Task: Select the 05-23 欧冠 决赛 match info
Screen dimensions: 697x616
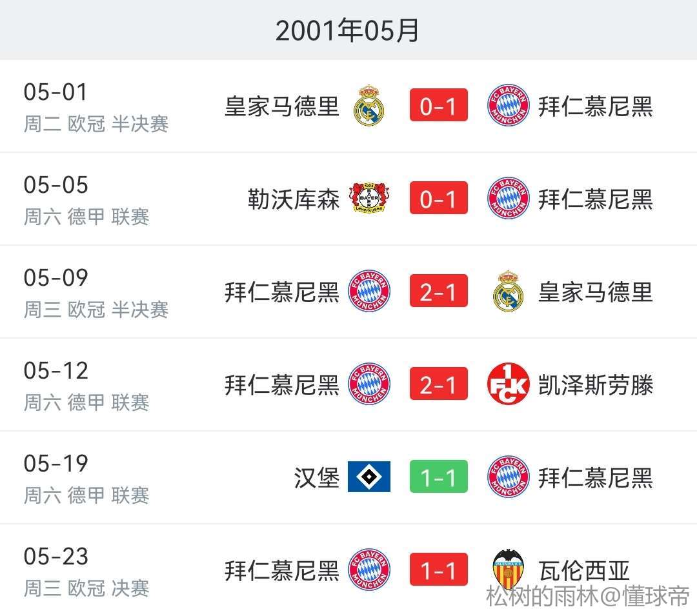Action: pyautogui.click(x=86, y=588)
